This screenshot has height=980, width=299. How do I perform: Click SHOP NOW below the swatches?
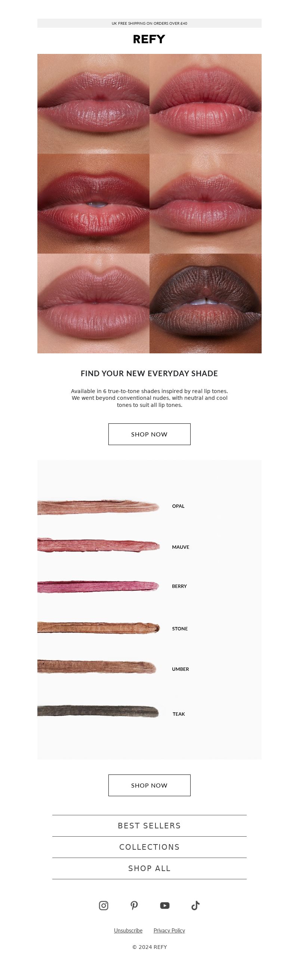(x=149, y=785)
